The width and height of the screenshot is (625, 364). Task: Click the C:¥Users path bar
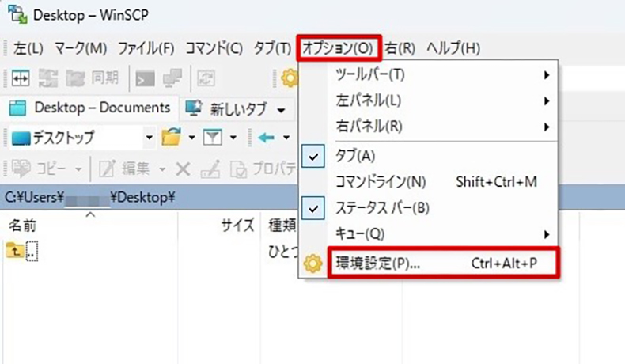[150, 197]
